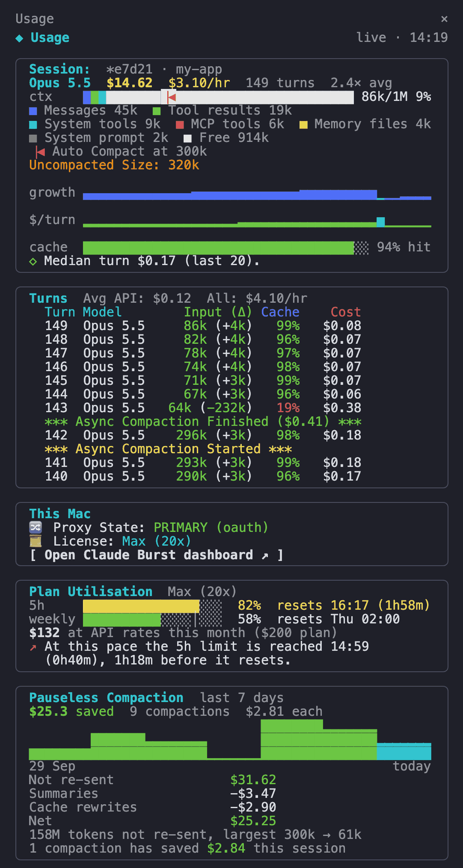The image size is (463, 868).
Task: Click the diamond icon beside the Usage title
Action: tap(20, 38)
